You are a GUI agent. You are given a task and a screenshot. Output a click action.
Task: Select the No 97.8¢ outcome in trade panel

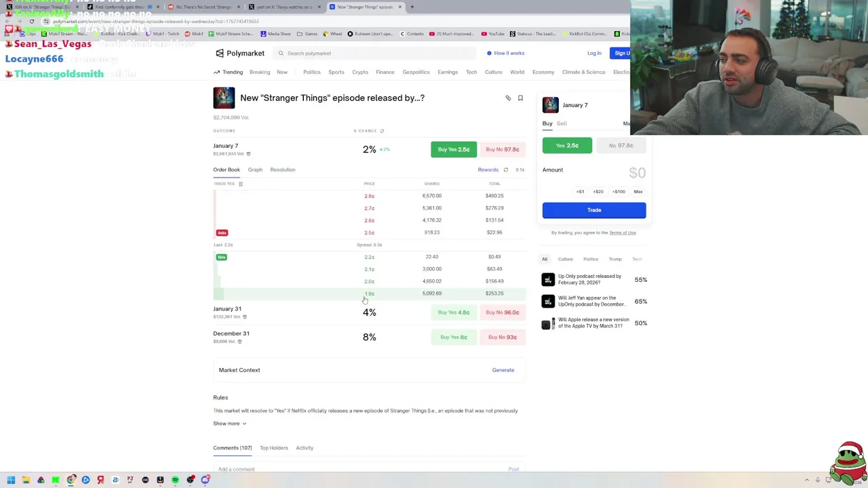pos(621,145)
